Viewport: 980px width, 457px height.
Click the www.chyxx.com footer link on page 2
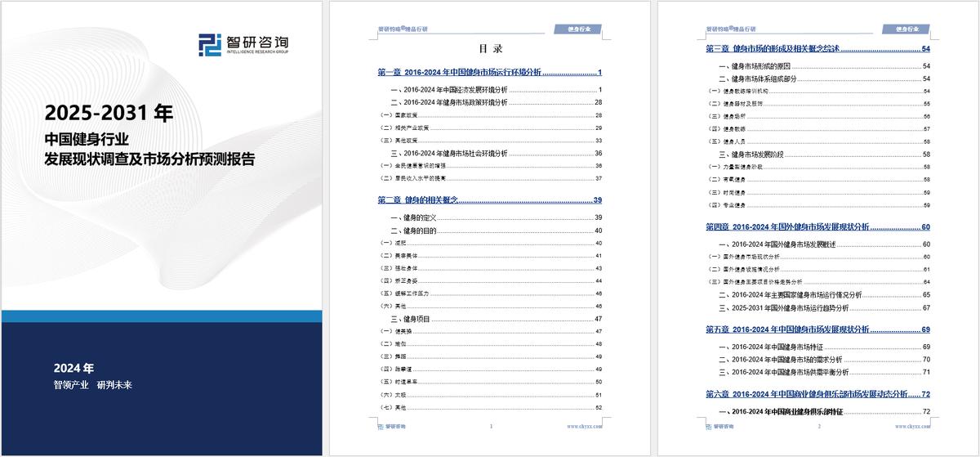point(912,427)
